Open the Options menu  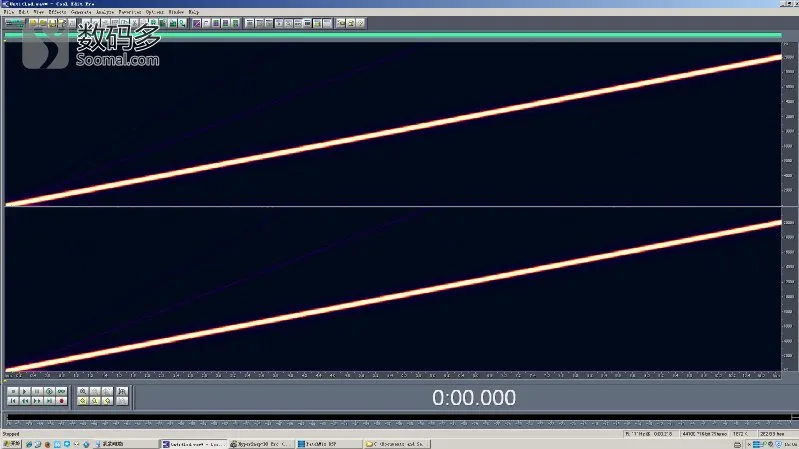[155, 12]
